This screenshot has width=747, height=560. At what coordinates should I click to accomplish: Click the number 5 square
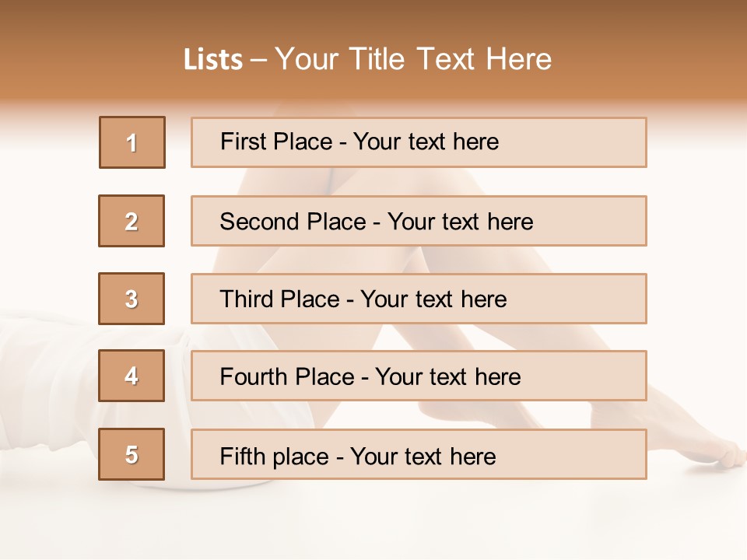[132, 454]
